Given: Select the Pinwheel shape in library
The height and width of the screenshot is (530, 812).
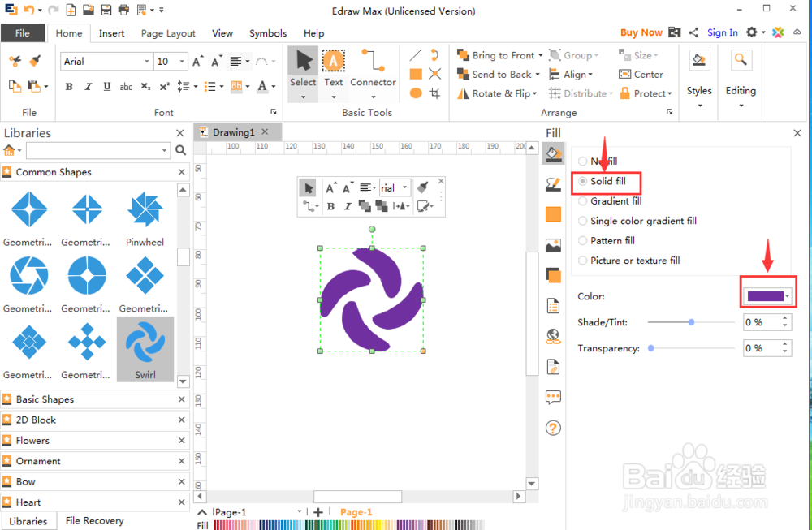Looking at the screenshot, I should [x=145, y=218].
